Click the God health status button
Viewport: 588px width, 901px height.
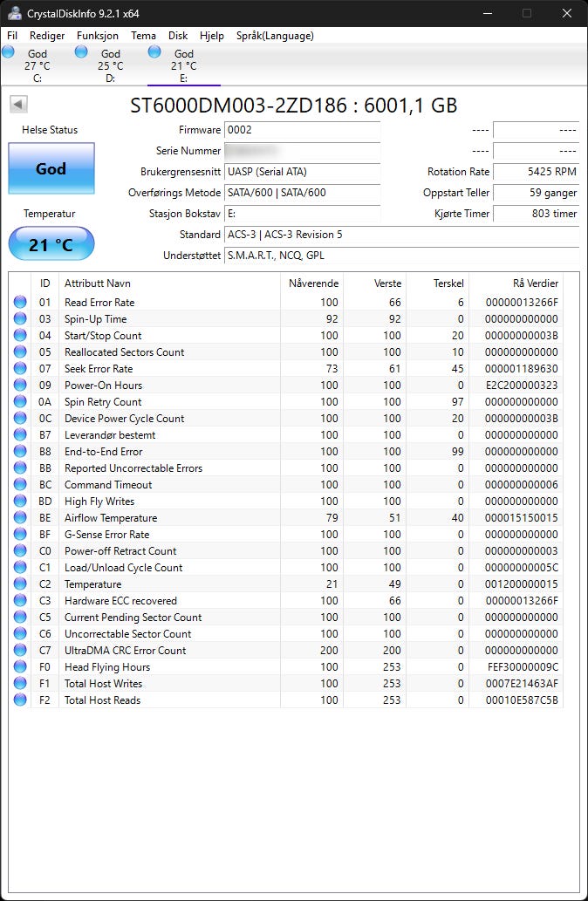click(x=51, y=168)
